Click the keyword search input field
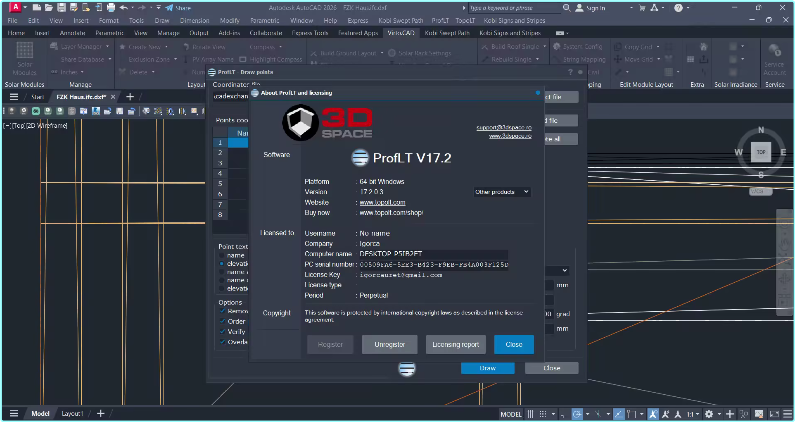Viewport: 795px width, 422px height. [x=514, y=8]
